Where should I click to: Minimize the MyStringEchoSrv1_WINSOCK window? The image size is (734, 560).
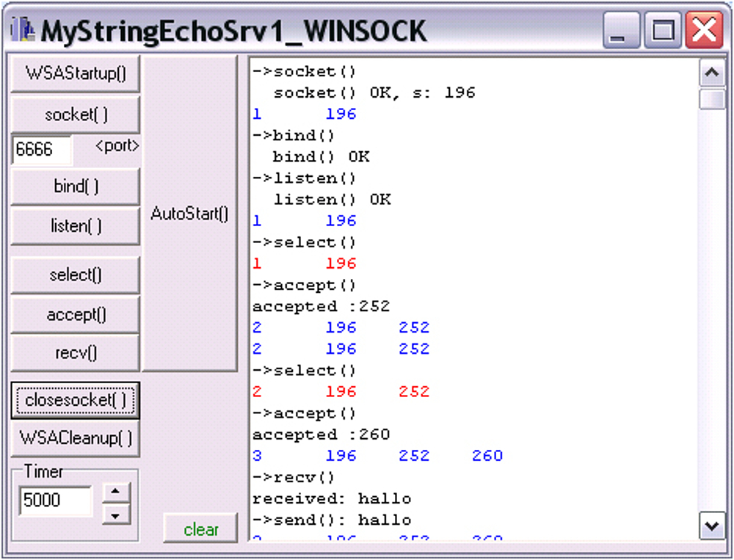tap(621, 30)
